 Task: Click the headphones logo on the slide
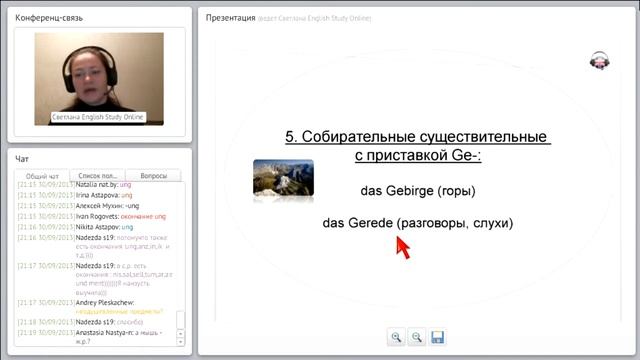click(600, 61)
